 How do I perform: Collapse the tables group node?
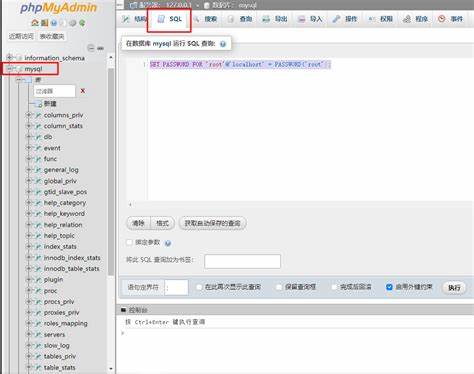pos(19,80)
